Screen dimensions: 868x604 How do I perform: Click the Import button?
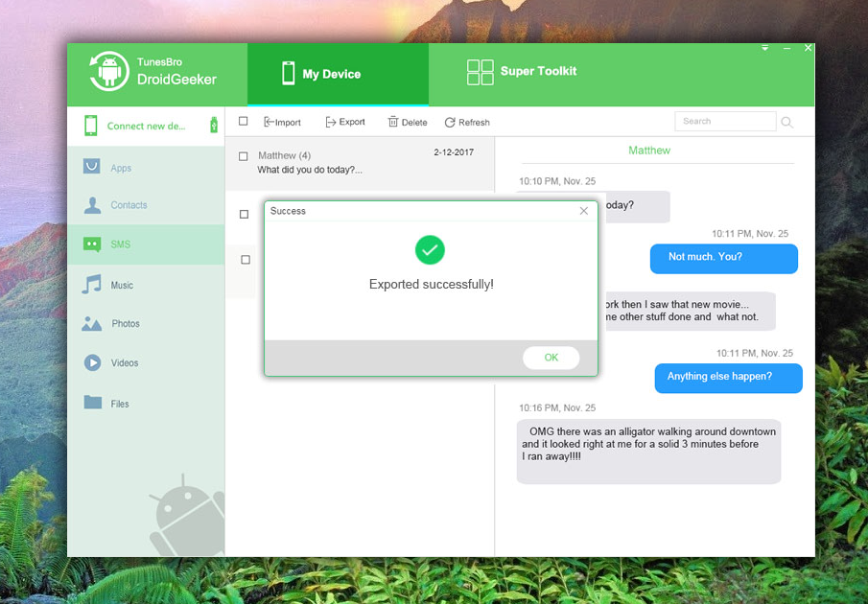(x=282, y=123)
